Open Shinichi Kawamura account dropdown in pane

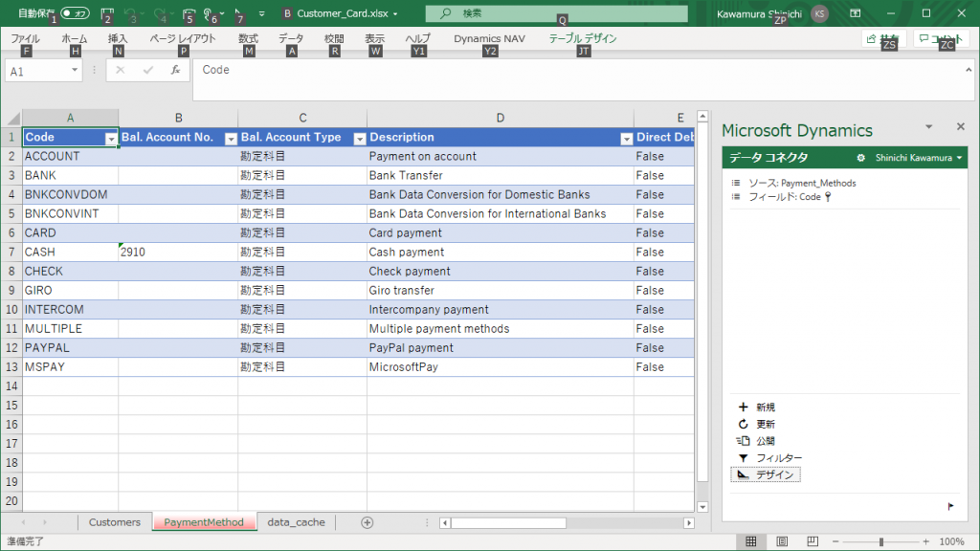(x=917, y=158)
